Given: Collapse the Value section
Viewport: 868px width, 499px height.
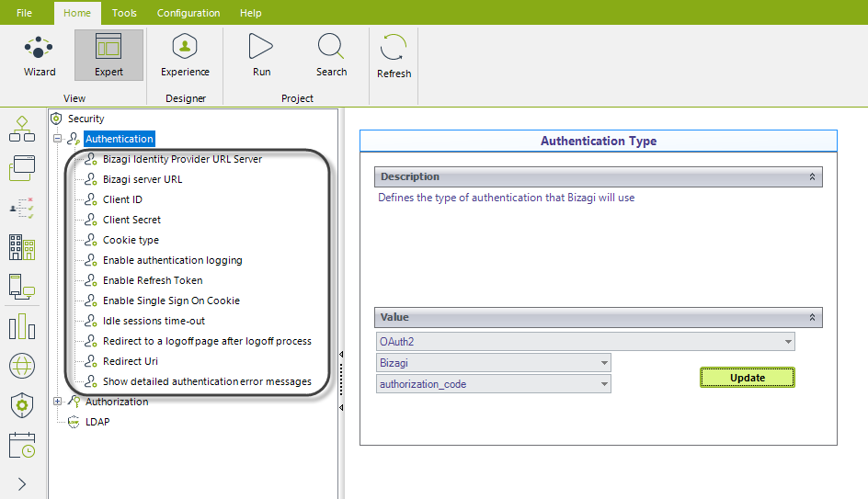Looking at the screenshot, I should click(812, 318).
